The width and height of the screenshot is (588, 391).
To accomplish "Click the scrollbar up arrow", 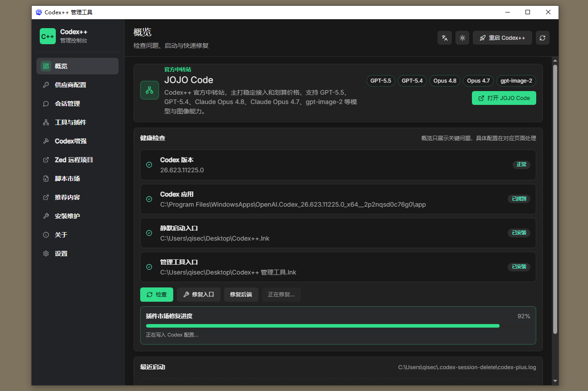I will (x=555, y=61).
